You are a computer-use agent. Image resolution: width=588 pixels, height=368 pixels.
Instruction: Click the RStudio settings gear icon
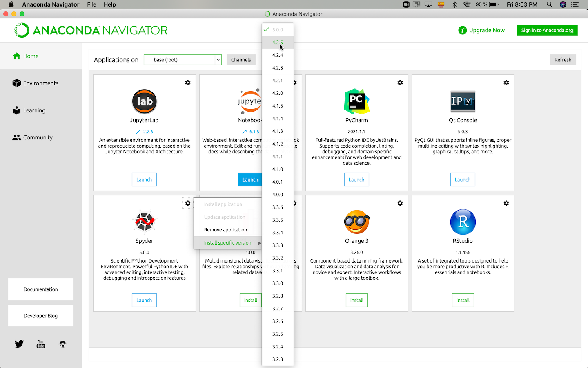click(506, 203)
